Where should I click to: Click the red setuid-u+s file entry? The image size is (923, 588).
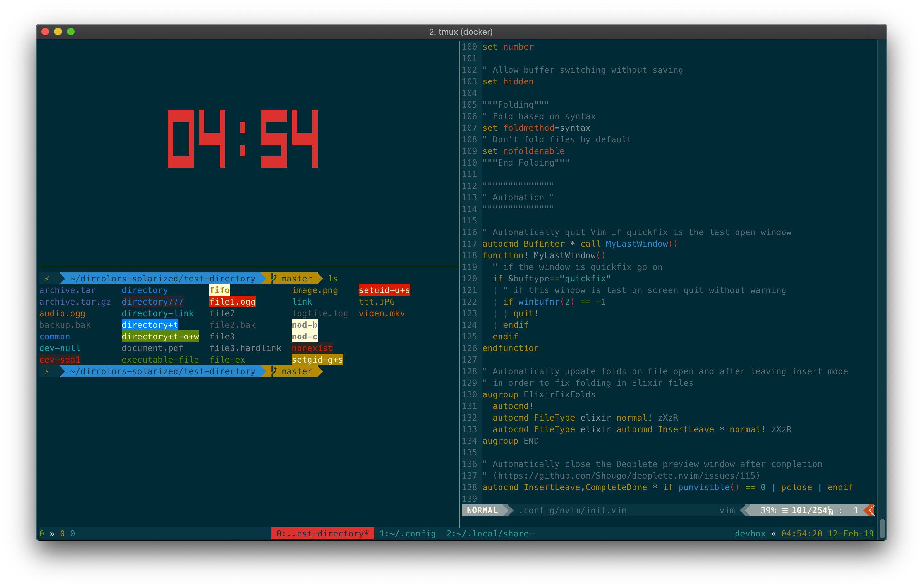point(384,290)
